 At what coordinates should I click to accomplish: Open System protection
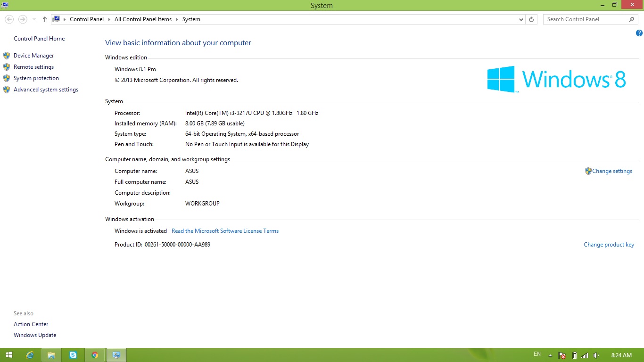[x=36, y=78]
